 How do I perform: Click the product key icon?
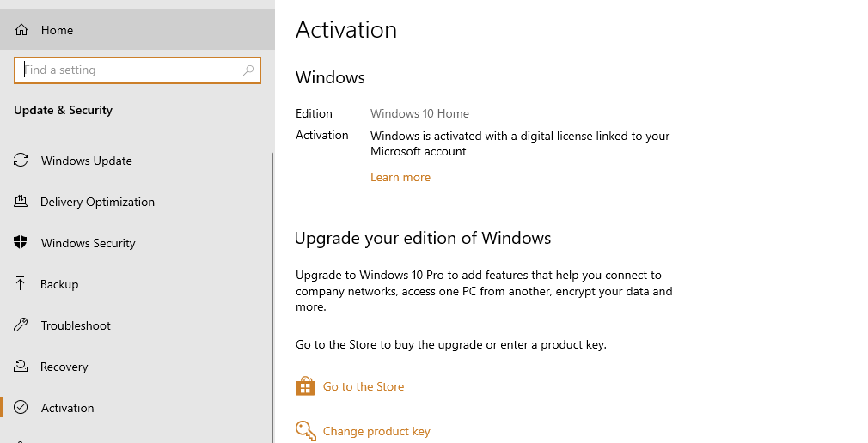tap(306, 431)
